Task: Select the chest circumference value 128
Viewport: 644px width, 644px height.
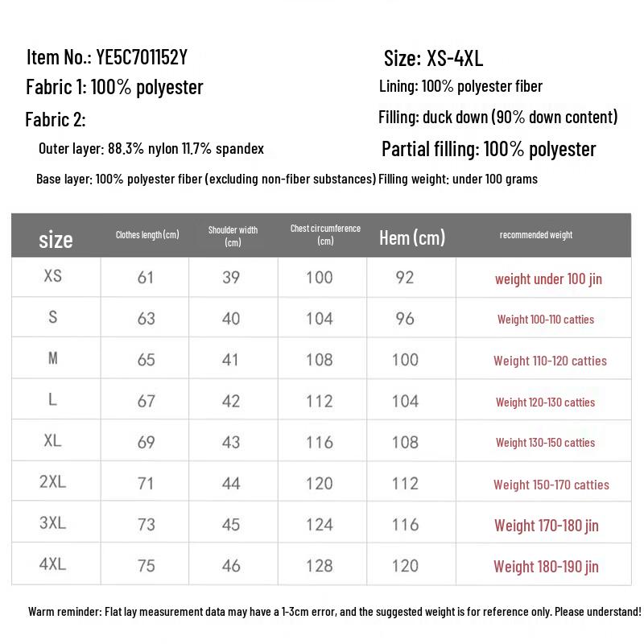Action: (x=320, y=566)
